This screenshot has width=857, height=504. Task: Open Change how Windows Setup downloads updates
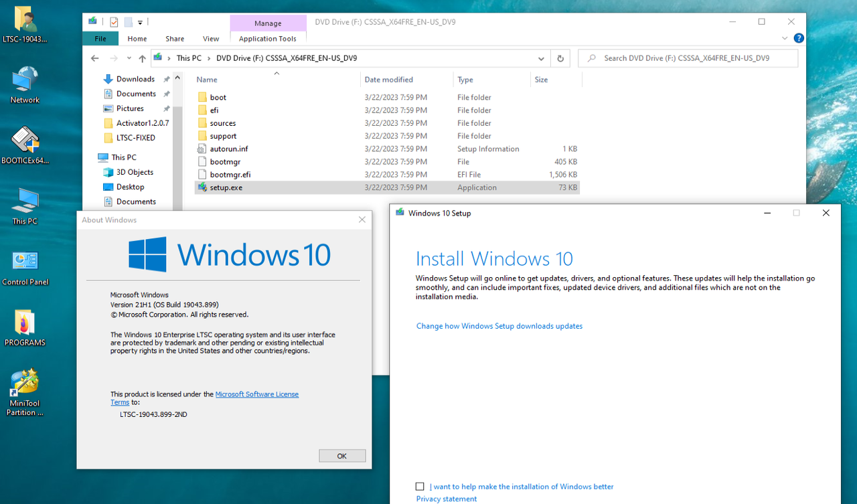point(499,326)
